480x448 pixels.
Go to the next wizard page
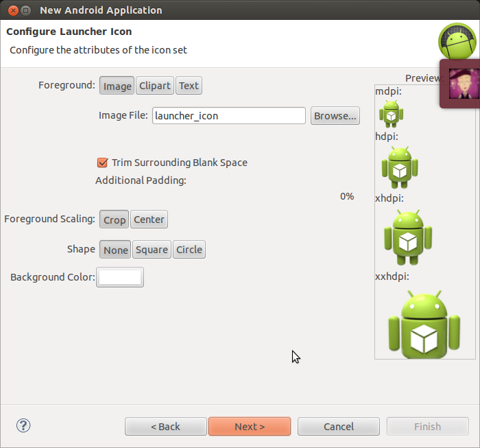pos(250,426)
